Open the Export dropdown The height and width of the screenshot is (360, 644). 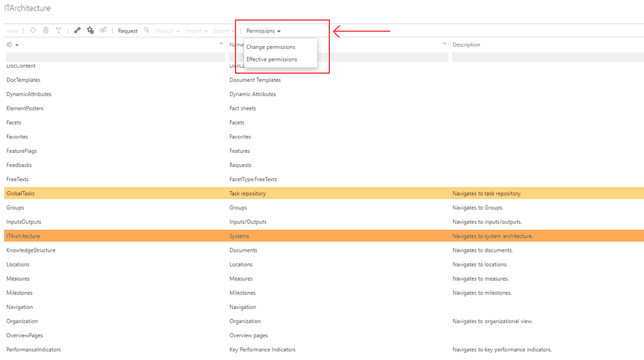[x=224, y=31]
